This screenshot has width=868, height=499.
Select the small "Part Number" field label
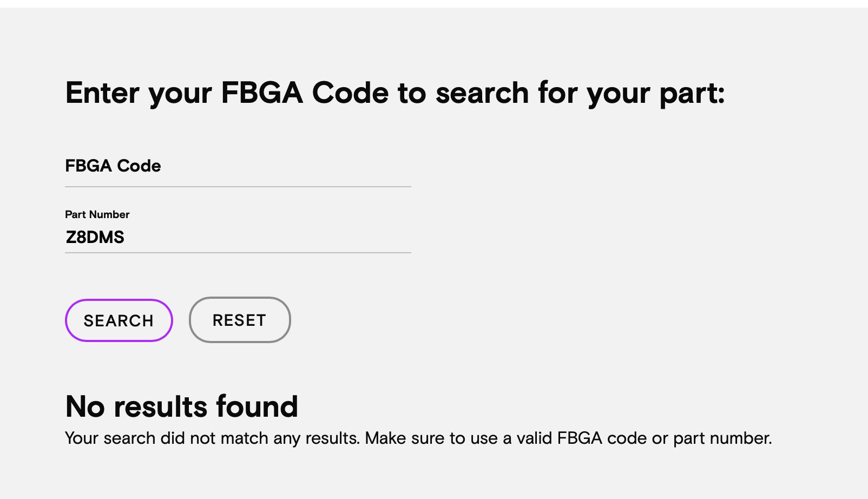click(97, 214)
